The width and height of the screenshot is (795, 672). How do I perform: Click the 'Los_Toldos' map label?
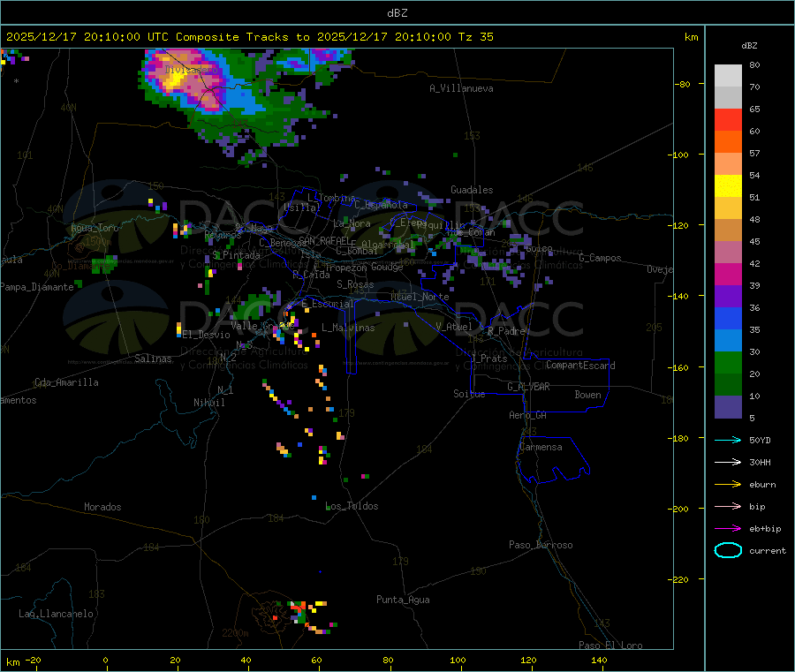click(x=352, y=506)
